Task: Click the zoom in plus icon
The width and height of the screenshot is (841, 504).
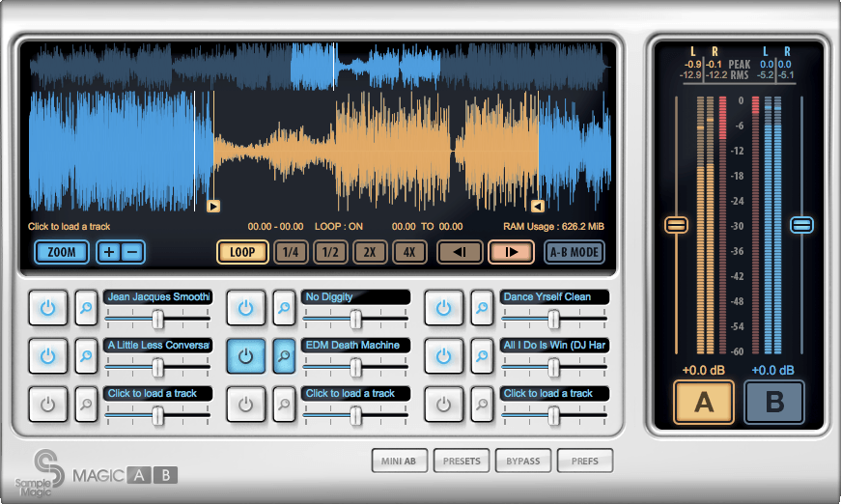Action: point(108,252)
